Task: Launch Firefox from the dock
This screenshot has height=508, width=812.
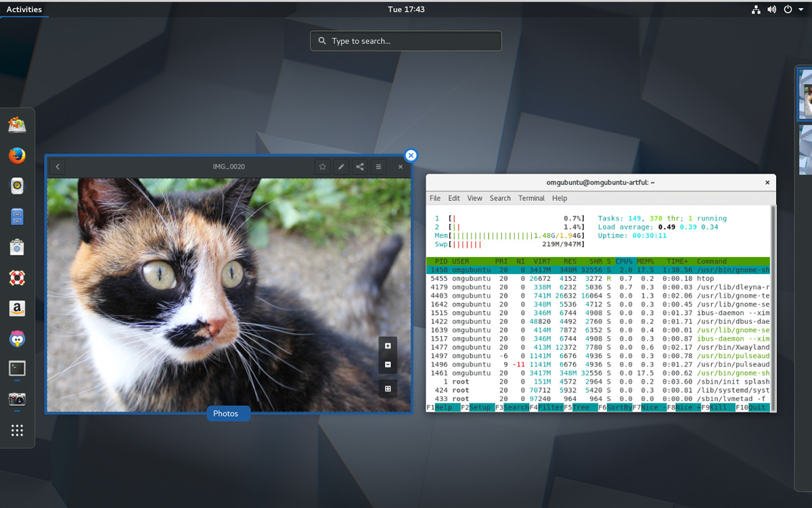Action: tap(17, 156)
